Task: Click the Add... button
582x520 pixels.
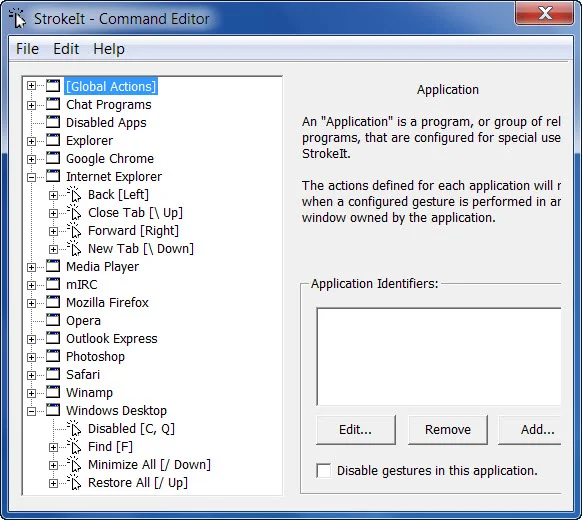Action: click(530, 429)
